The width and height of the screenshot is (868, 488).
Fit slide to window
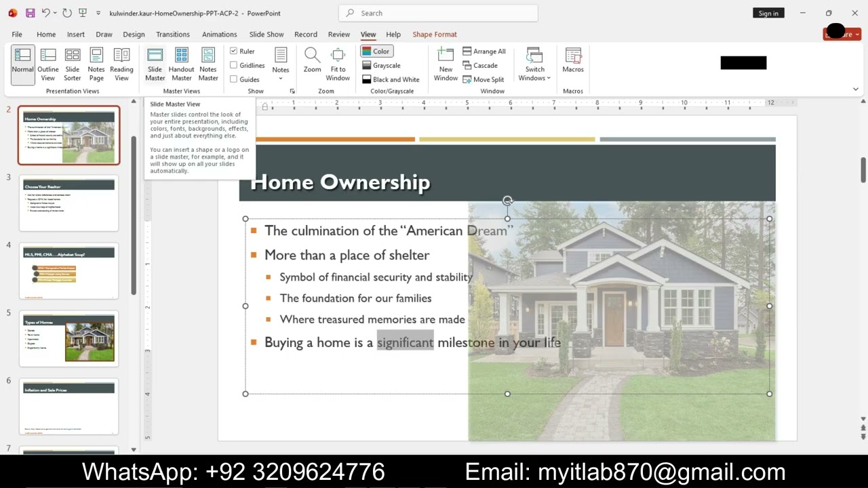(338, 64)
